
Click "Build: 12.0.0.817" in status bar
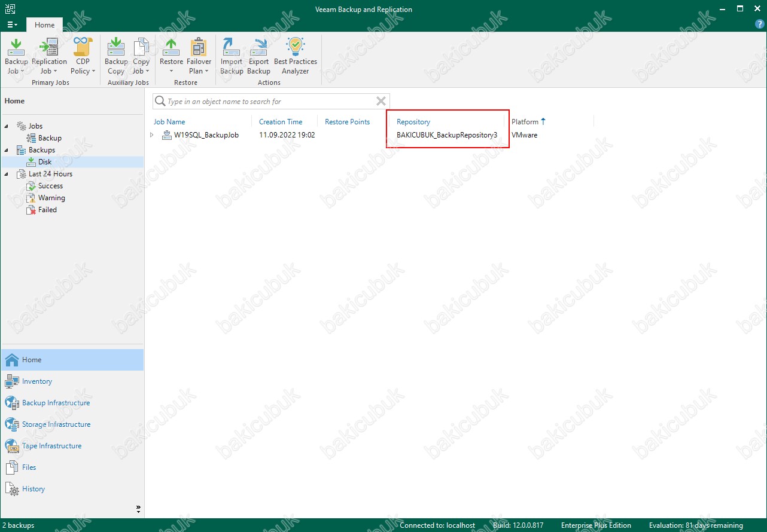coord(518,525)
